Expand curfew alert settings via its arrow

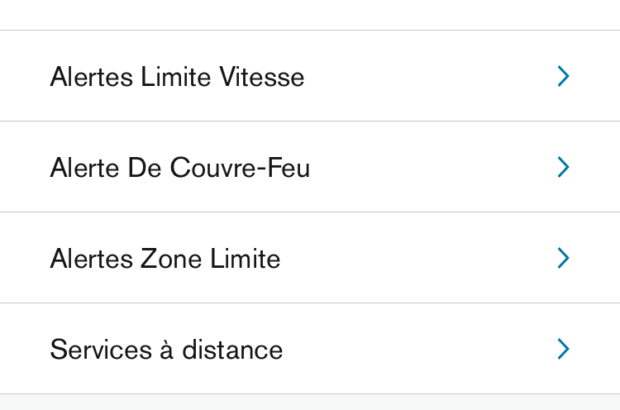[563, 167]
